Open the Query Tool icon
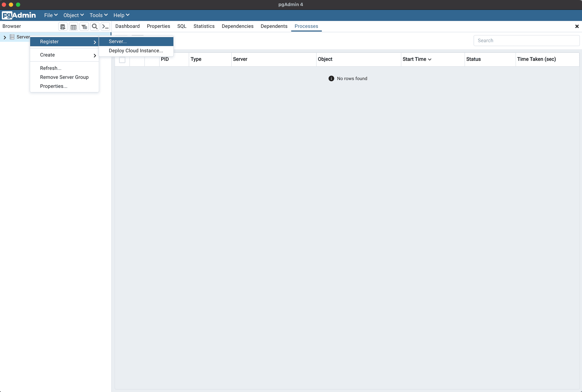The width and height of the screenshot is (582, 392). [62, 27]
